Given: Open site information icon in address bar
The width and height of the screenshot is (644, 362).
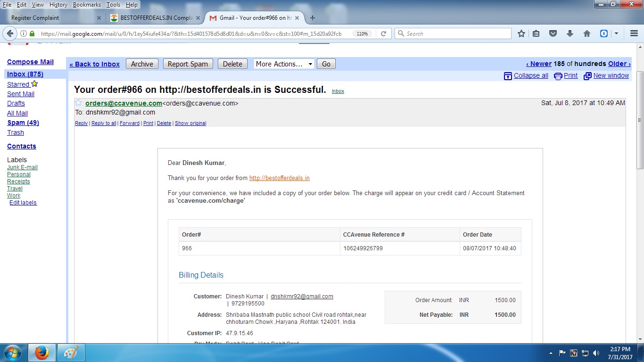Looking at the screenshot, I should tap(23, 33).
